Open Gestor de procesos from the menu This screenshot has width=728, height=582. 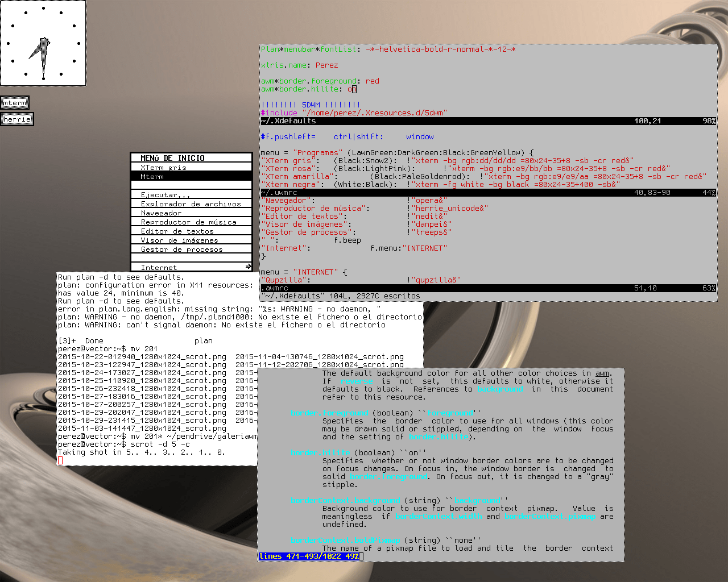click(x=191, y=249)
